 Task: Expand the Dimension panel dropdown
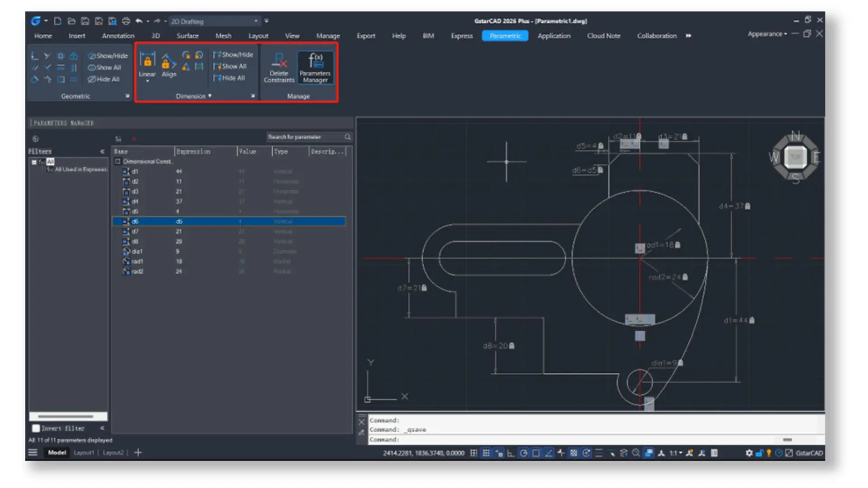210,96
